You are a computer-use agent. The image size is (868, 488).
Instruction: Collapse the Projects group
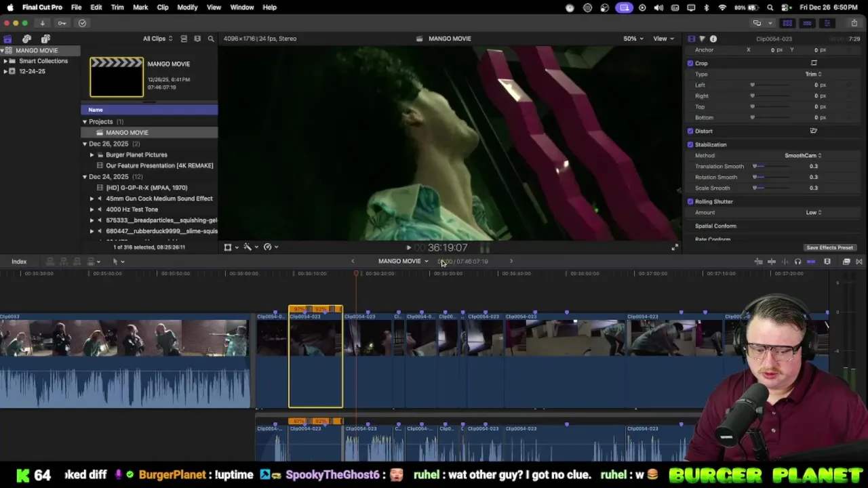(85, 122)
